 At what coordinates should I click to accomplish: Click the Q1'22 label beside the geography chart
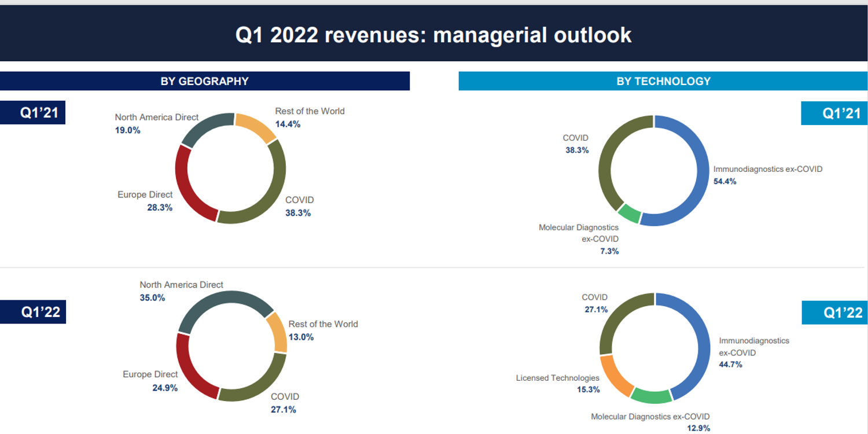click(33, 311)
